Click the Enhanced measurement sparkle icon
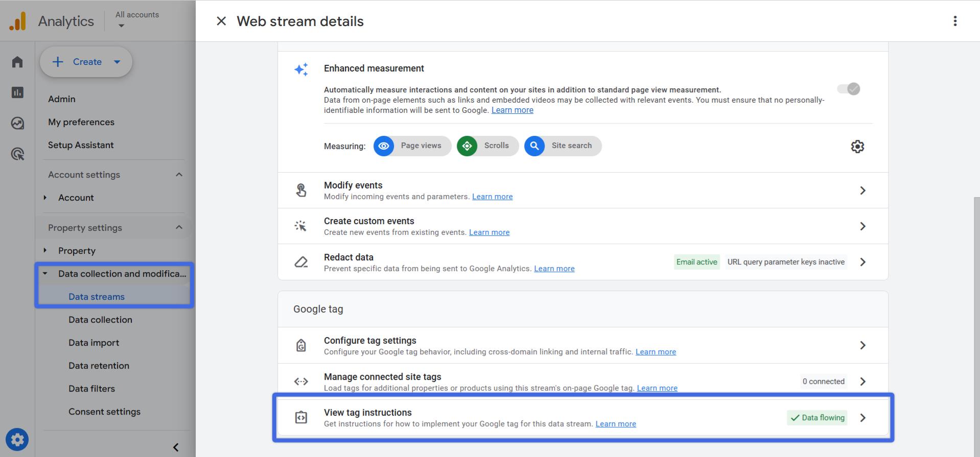Image resolution: width=980 pixels, height=457 pixels. [301, 69]
